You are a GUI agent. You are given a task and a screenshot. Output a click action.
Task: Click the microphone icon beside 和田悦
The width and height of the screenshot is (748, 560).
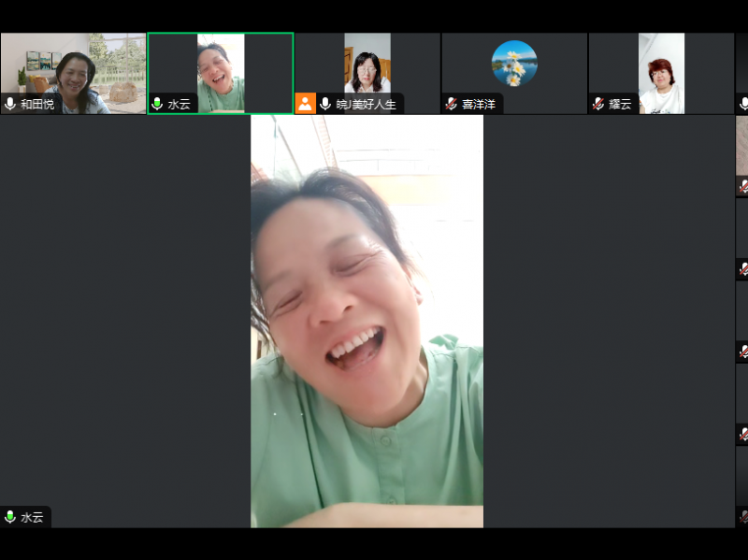point(10,105)
